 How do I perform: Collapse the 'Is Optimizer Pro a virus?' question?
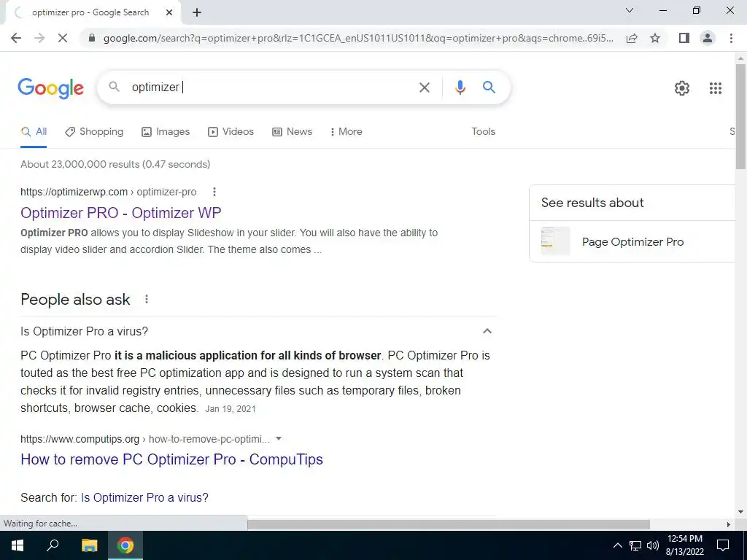pos(487,331)
